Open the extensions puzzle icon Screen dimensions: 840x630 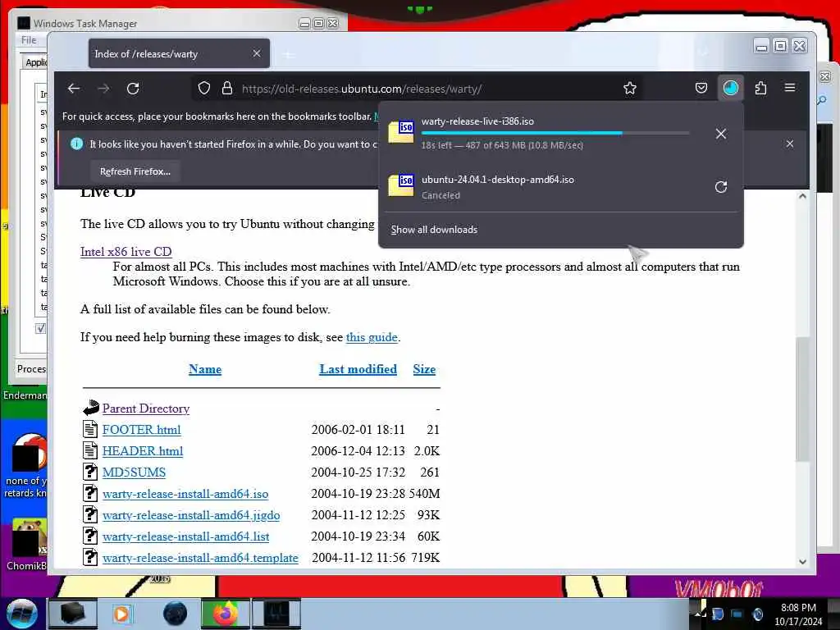point(760,88)
